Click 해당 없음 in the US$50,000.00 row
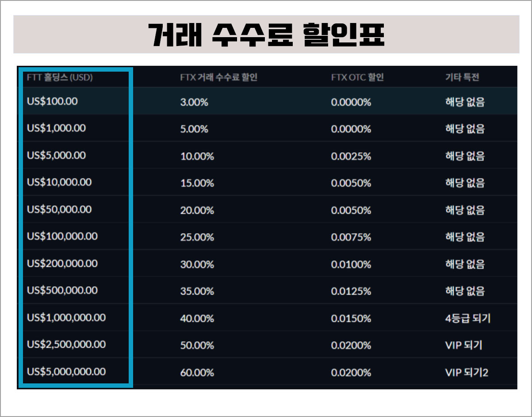The image size is (532, 417). pos(465,210)
